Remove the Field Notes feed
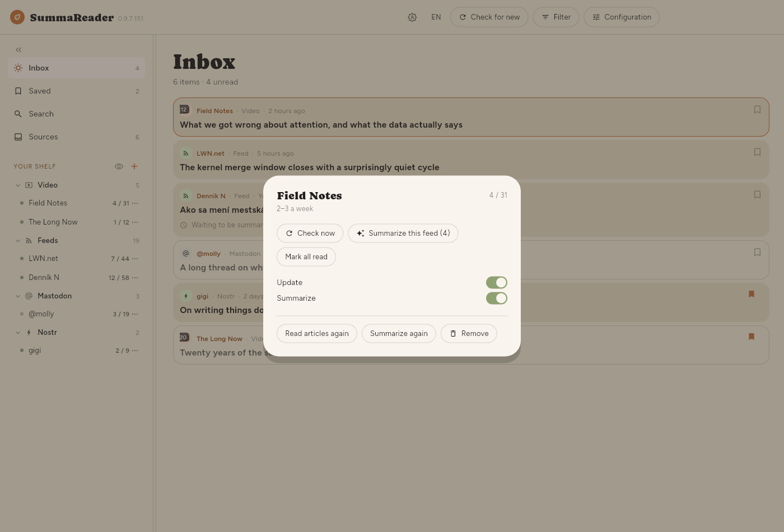This screenshot has height=532, width=784. [x=469, y=334]
